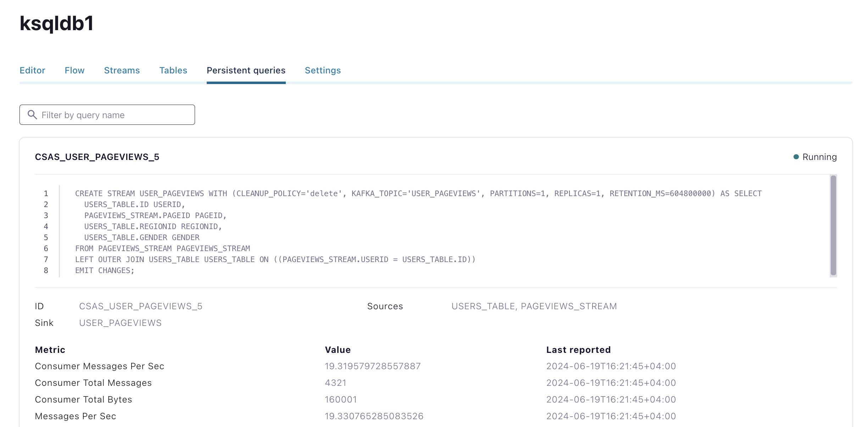
Task: Click the CSAS_USER_PAGEVIEWS_5 query ID link
Action: point(141,305)
